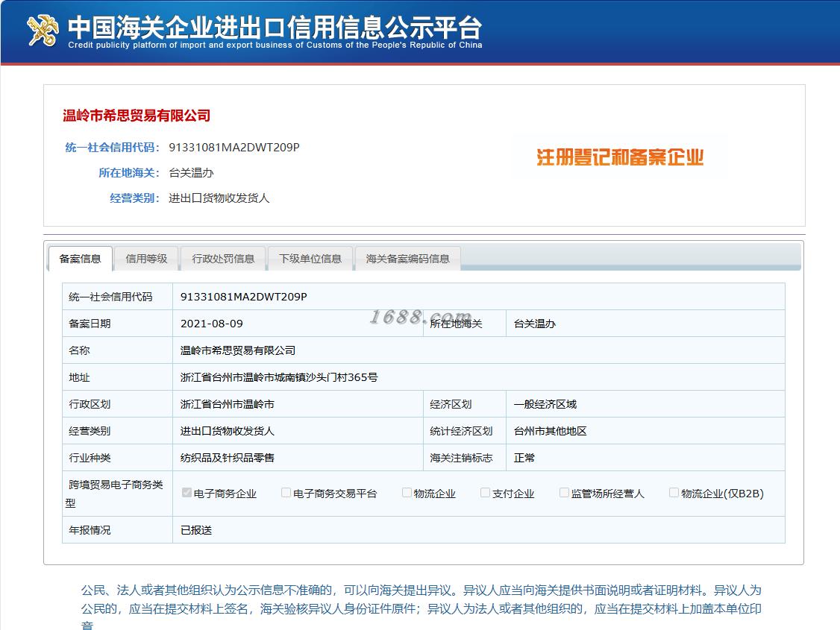Click the 中国海关企业进出口信用信息公示平台 title
Image resolution: width=840 pixels, height=630 pixels.
(275, 27)
